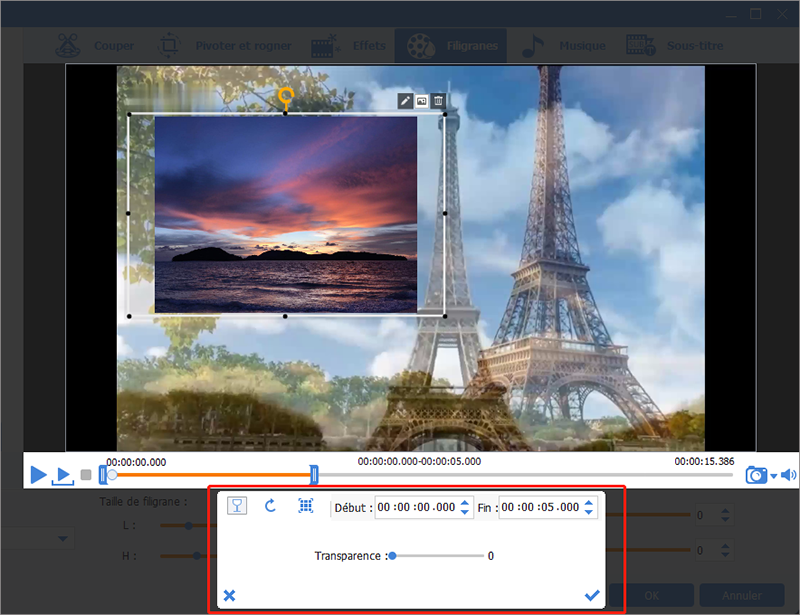
Task: Decrease the Fin time with down arrow
Action: click(x=589, y=512)
